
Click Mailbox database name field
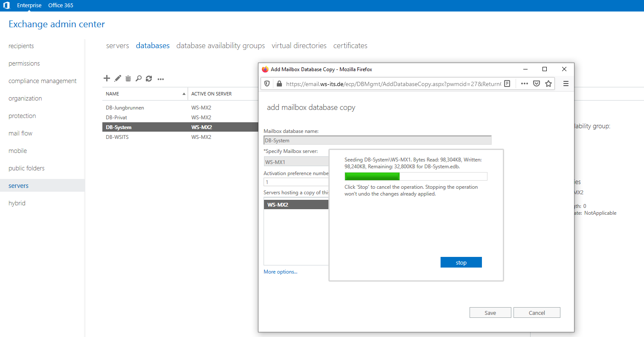coord(377,140)
